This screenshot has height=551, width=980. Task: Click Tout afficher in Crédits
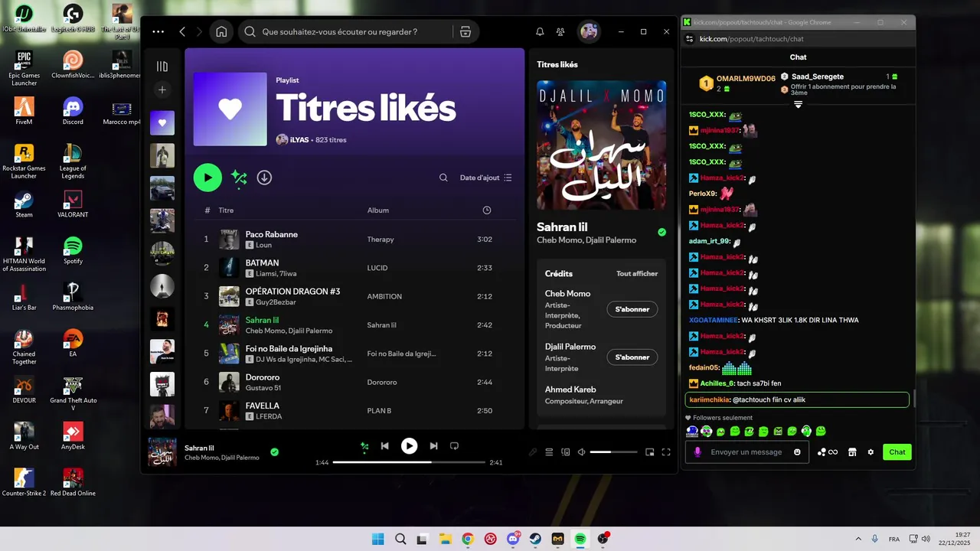pos(637,274)
